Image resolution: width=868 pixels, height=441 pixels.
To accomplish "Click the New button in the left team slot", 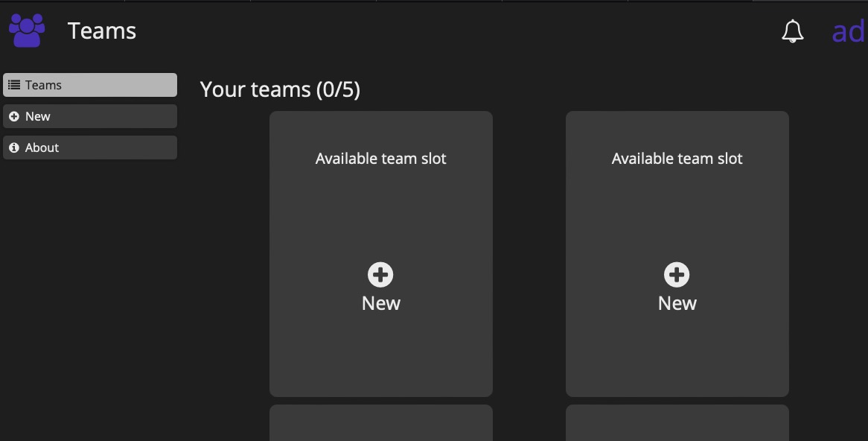I will [x=380, y=302].
